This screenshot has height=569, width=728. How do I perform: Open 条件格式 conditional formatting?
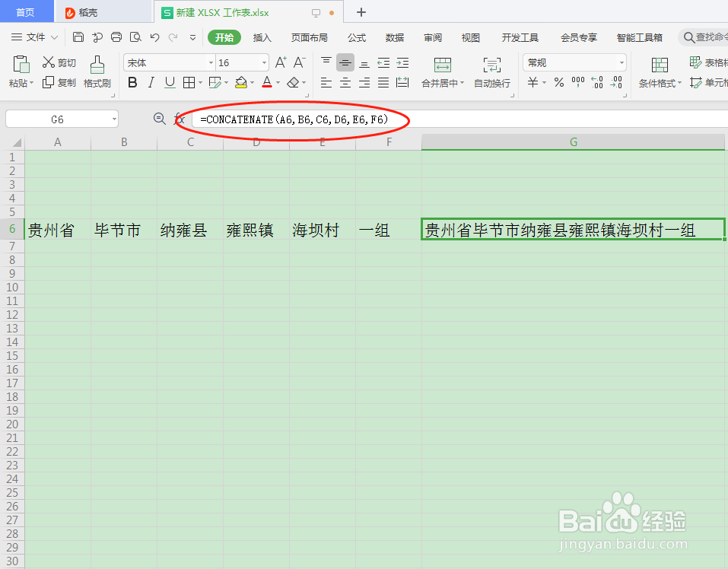(659, 82)
